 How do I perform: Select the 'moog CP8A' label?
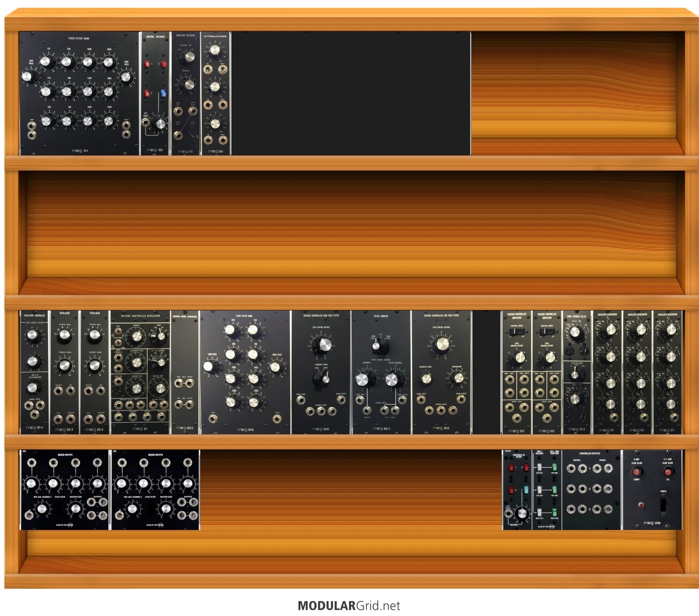pyautogui.click(x=652, y=523)
